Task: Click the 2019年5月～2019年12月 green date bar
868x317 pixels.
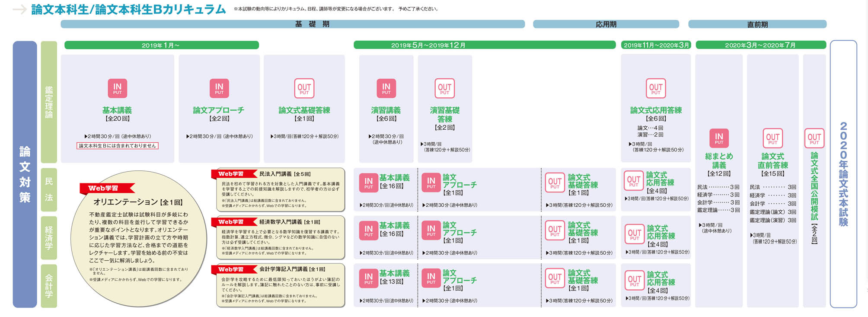Action: point(484,45)
